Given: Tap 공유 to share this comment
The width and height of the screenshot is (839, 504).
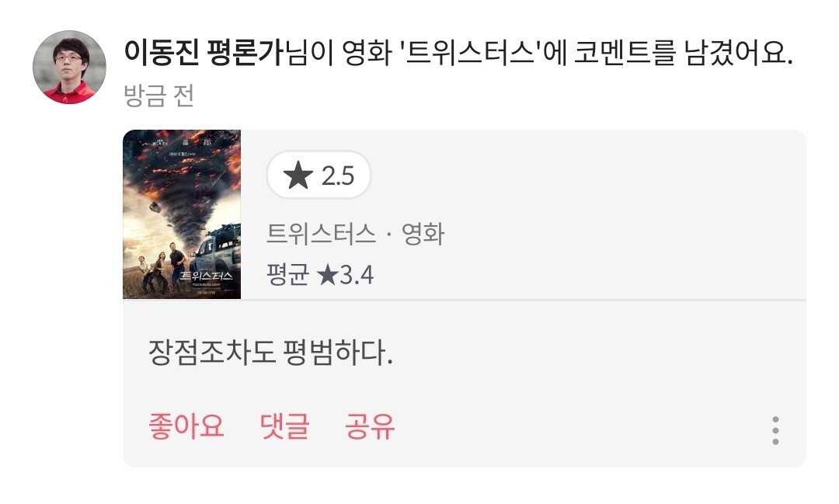Looking at the screenshot, I should pyautogui.click(x=370, y=426).
